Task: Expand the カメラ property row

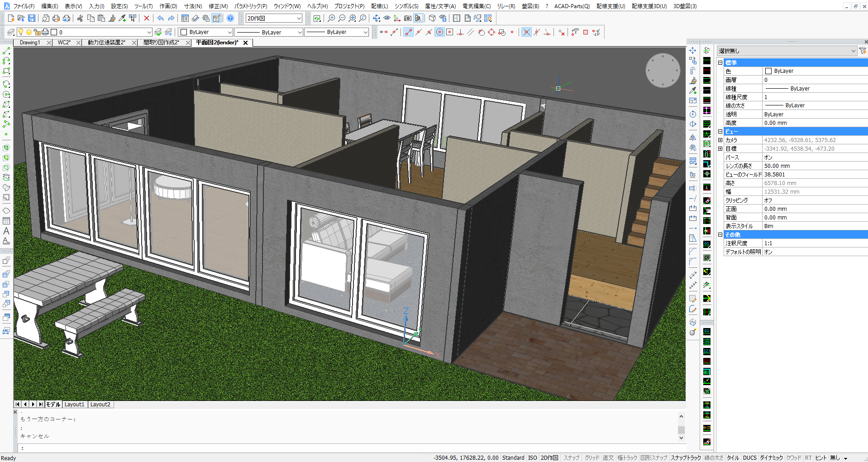Action: coord(720,140)
